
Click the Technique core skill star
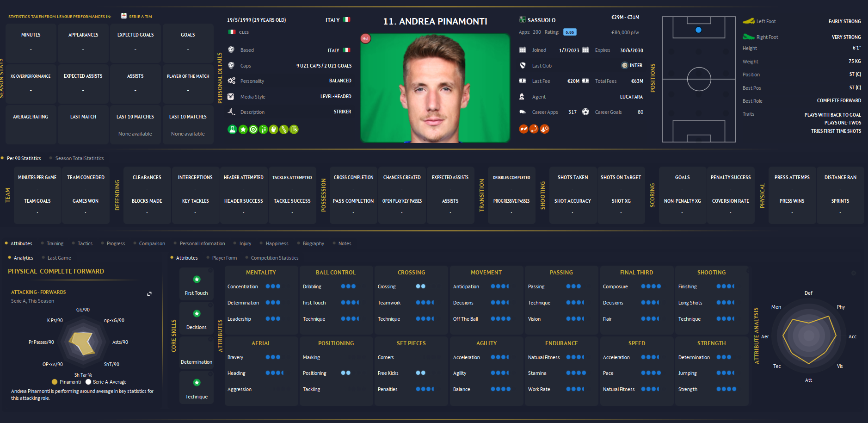197,382
